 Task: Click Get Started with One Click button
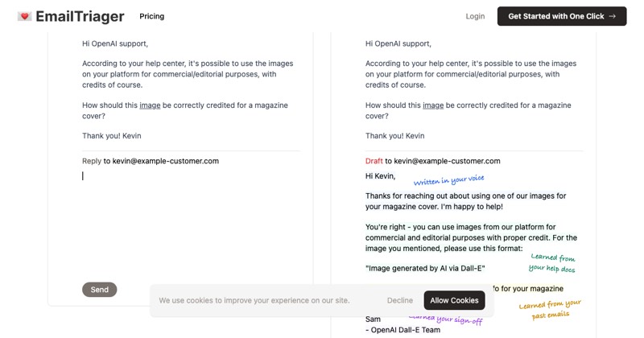click(561, 16)
